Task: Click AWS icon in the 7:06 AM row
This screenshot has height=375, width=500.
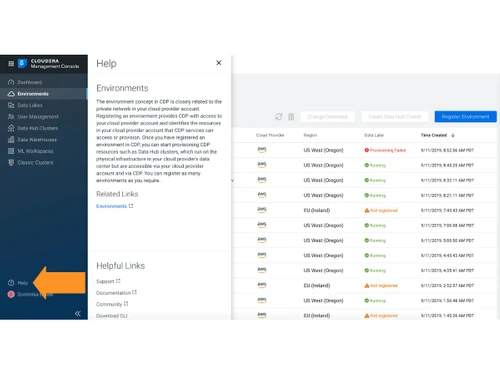Action: tap(262, 225)
